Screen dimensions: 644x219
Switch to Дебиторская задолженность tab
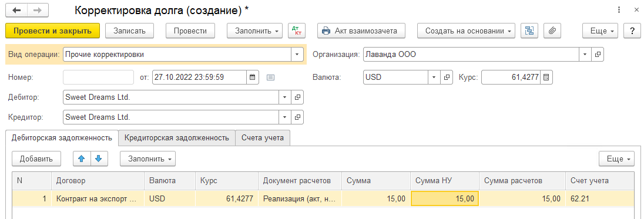[62, 138]
